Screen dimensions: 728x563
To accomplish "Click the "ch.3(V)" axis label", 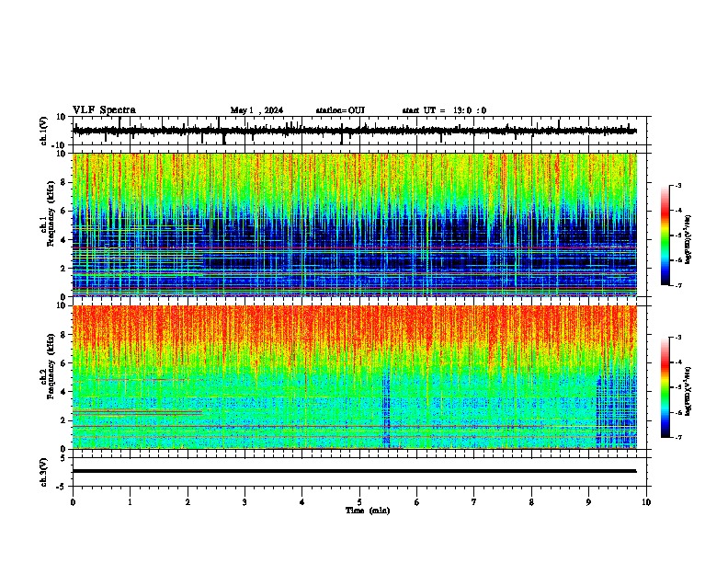I will pyautogui.click(x=44, y=472).
